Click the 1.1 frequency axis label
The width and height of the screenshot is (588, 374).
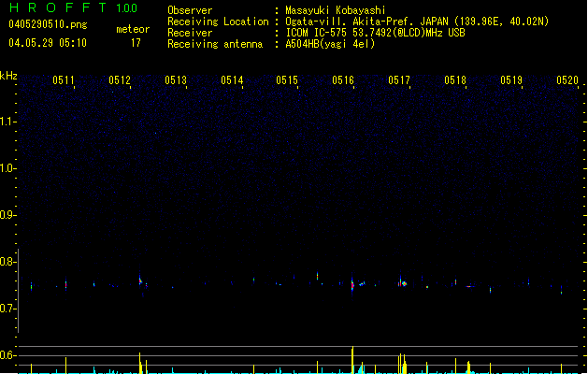point(7,122)
